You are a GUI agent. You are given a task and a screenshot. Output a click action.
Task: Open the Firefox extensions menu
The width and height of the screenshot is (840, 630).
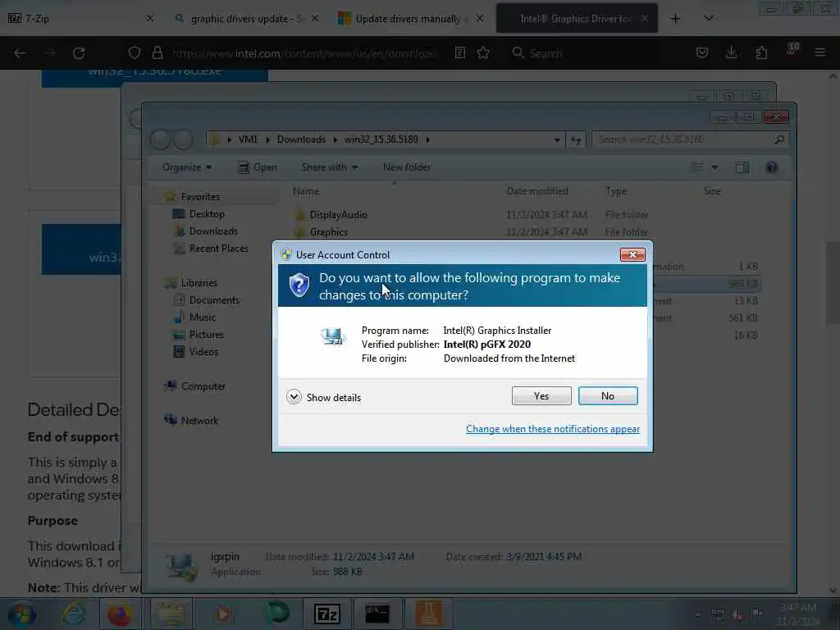(761, 52)
